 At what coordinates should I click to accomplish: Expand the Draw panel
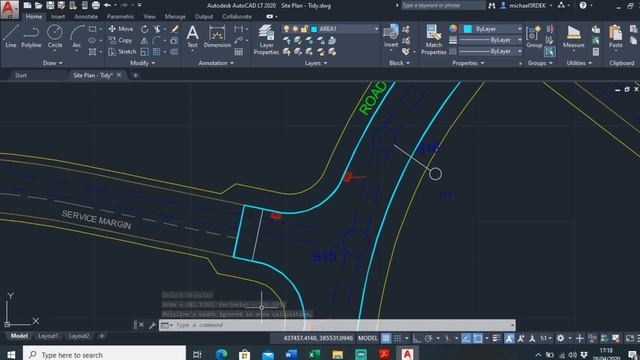53,63
